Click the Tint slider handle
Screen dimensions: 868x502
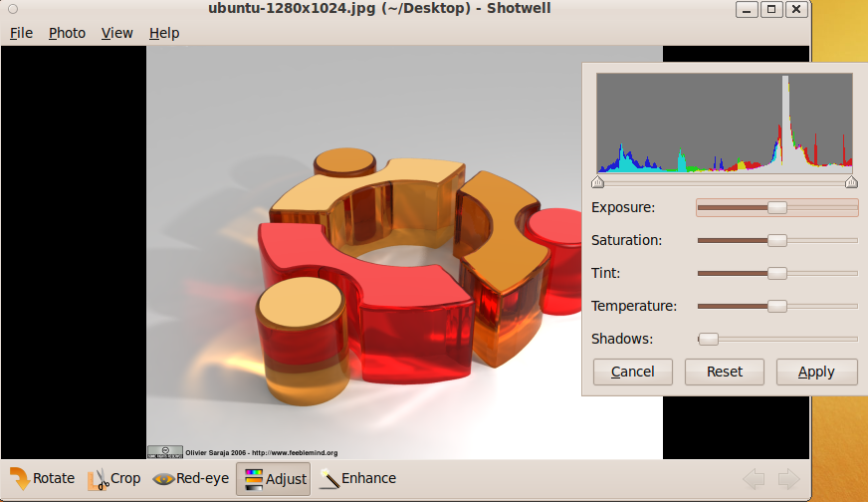tap(777, 273)
